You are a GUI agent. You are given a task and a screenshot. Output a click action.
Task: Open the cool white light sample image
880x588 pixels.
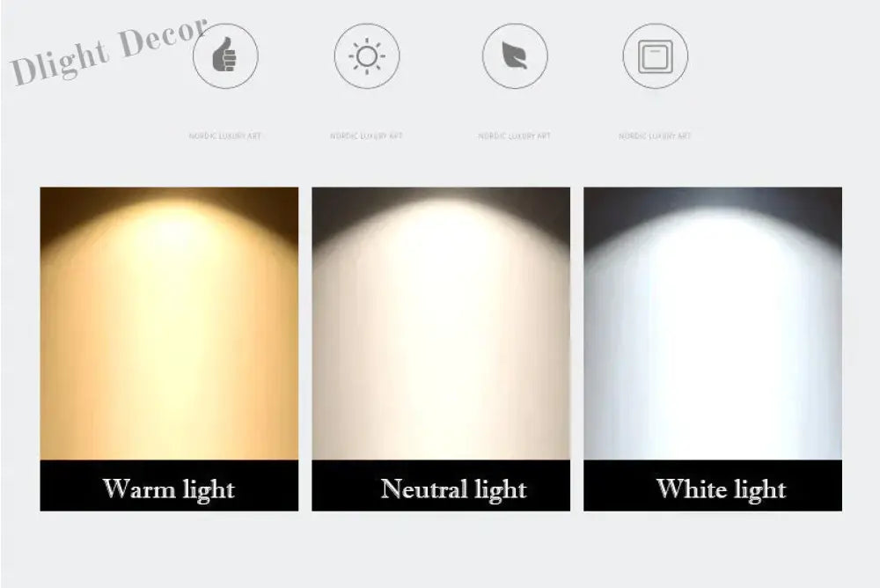(713, 323)
